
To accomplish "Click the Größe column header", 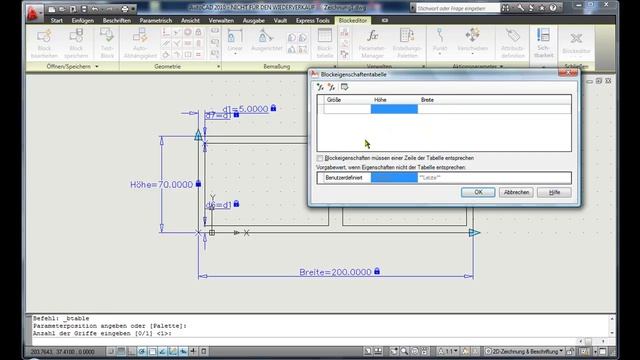I will 348,100.
